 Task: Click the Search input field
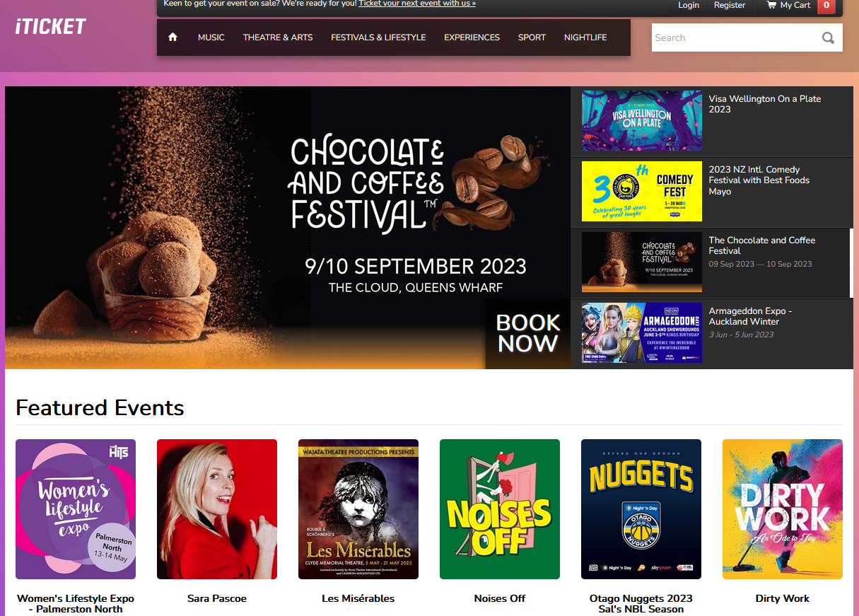pyautogui.click(x=735, y=37)
